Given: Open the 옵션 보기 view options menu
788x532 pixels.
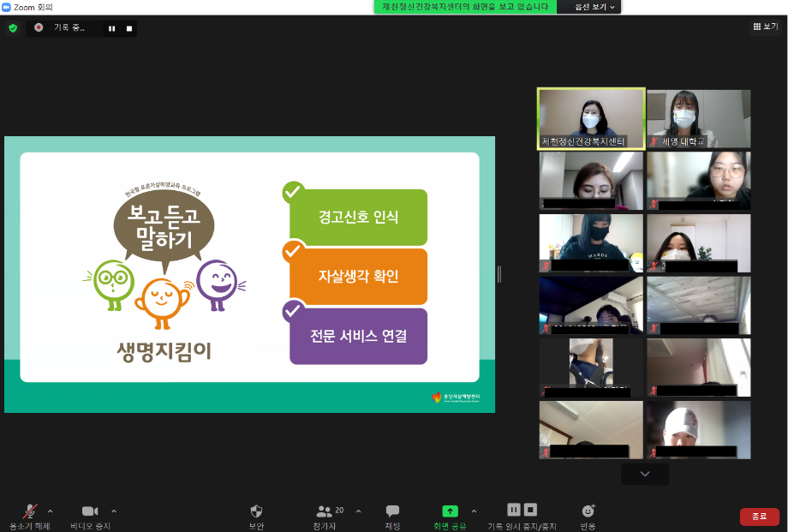Looking at the screenshot, I should tap(588, 7).
